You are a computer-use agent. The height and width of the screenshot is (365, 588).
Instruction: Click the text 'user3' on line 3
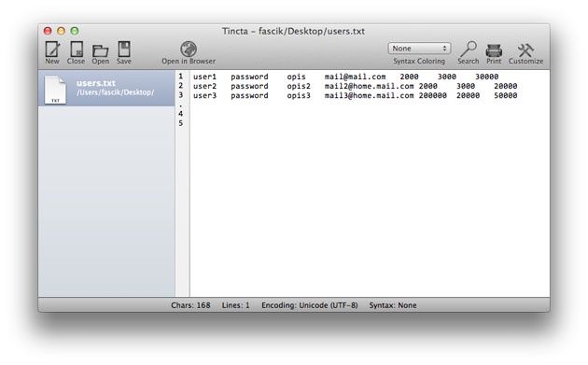pyautogui.click(x=204, y=95)
